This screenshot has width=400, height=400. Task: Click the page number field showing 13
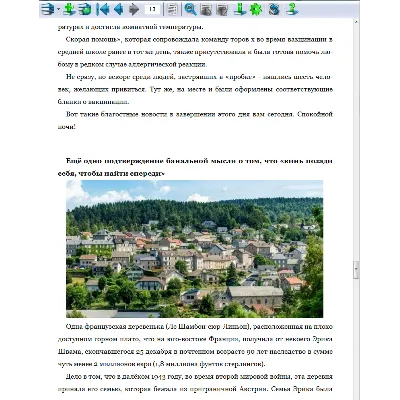[x=152, y=9]
